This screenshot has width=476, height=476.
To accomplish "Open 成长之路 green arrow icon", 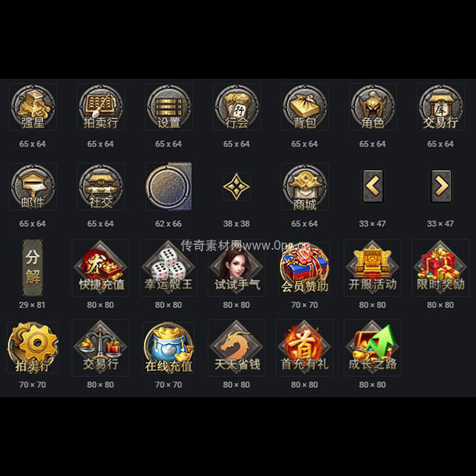I will point(372,347).
